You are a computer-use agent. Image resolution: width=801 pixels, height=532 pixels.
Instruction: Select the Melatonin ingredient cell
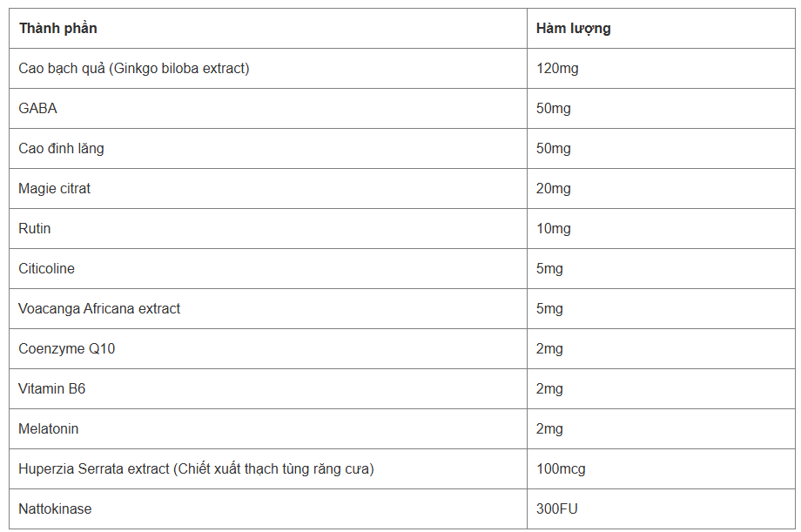[x=49, y=429]
